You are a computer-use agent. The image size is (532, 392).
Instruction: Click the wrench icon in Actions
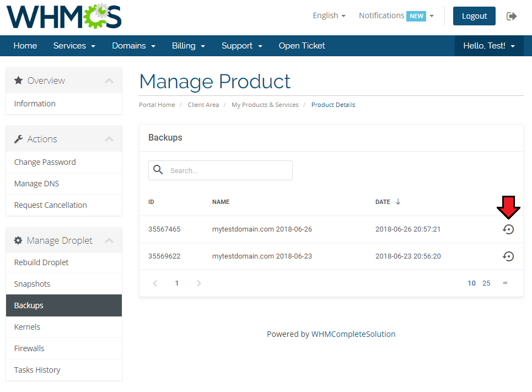click(18, 139)
